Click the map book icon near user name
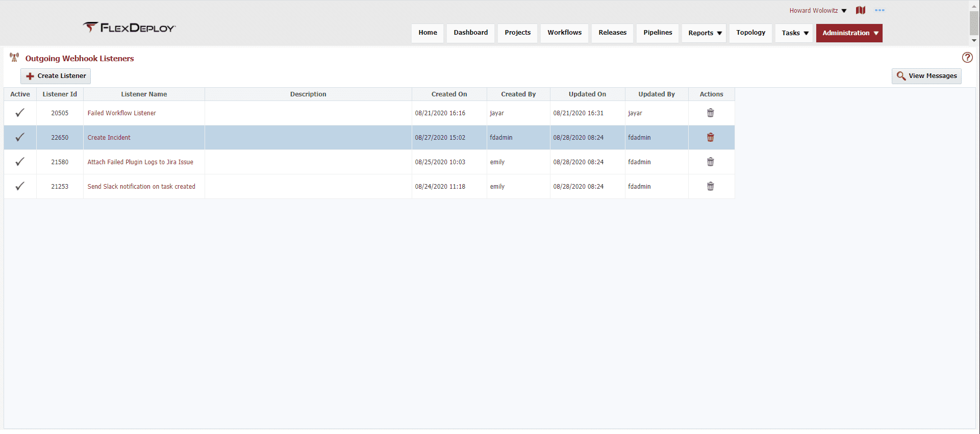980x434 pixels. point(861,10)
